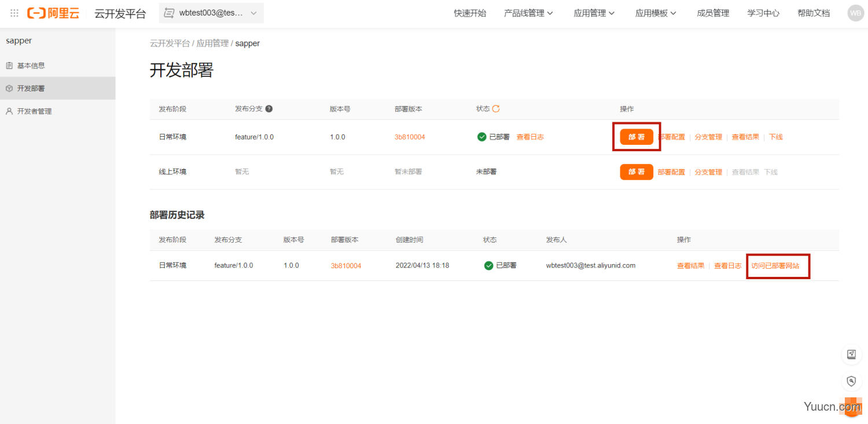Open the WB user avatar
868x424 pixels.
point(855,13)
